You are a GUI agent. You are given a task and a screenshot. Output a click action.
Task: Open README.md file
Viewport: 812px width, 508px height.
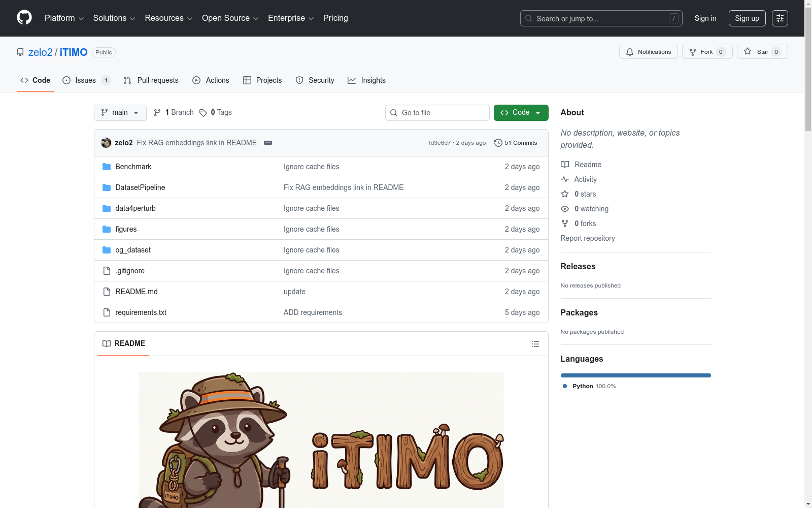pyautogui.click(x=137, y=292)
